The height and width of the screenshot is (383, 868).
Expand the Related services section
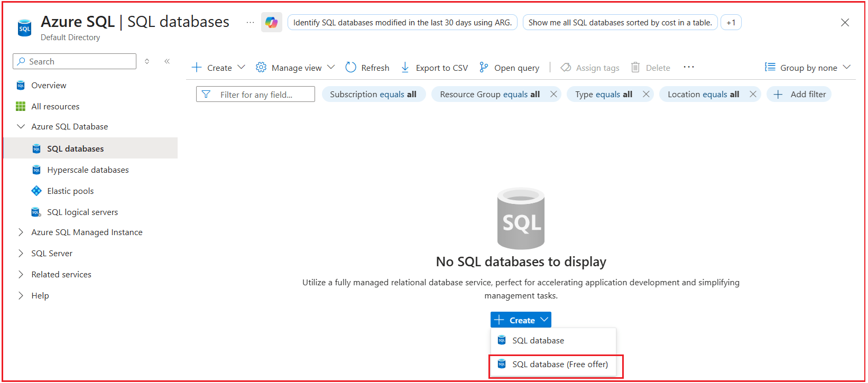pyautogui.click(x=21, y=274)
